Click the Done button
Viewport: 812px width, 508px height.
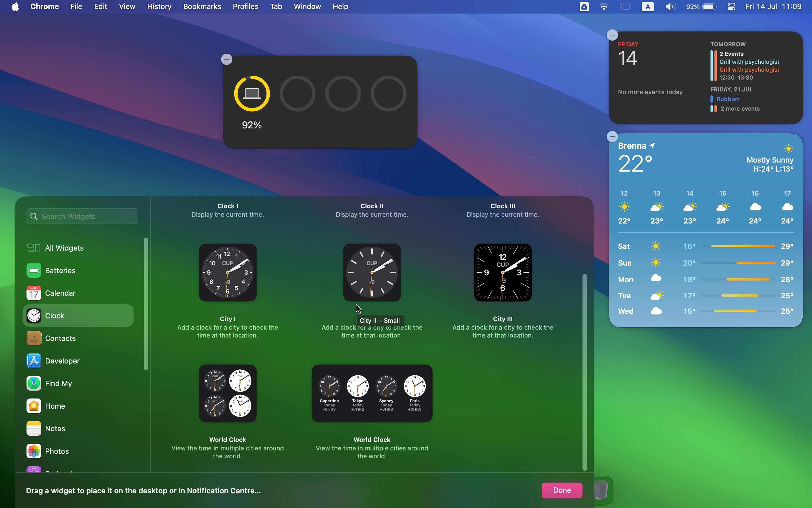coord(562,490)
